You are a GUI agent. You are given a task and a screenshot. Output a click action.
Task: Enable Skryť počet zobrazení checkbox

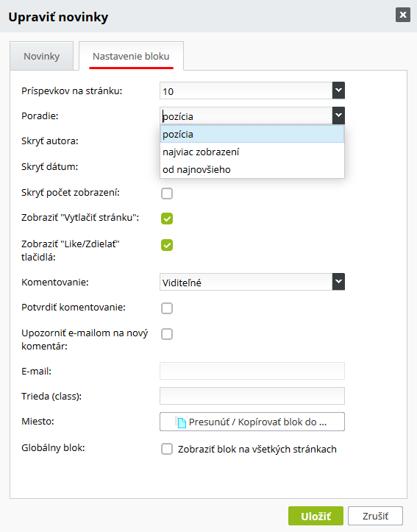[167, 194]
